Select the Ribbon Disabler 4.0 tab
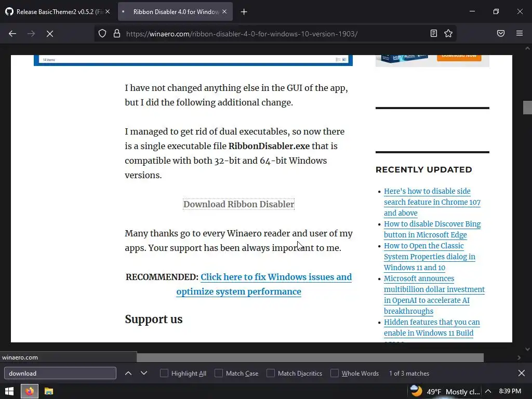This screenshot has height=399, width=532. pyautogui.click(x=176, y=11)
